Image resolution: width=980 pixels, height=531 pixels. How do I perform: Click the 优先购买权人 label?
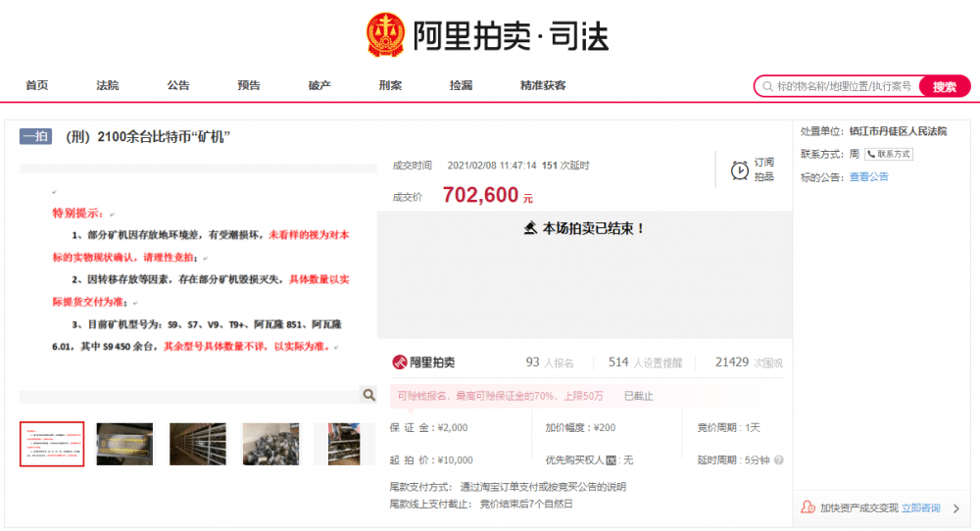click(x=574, y=460)
